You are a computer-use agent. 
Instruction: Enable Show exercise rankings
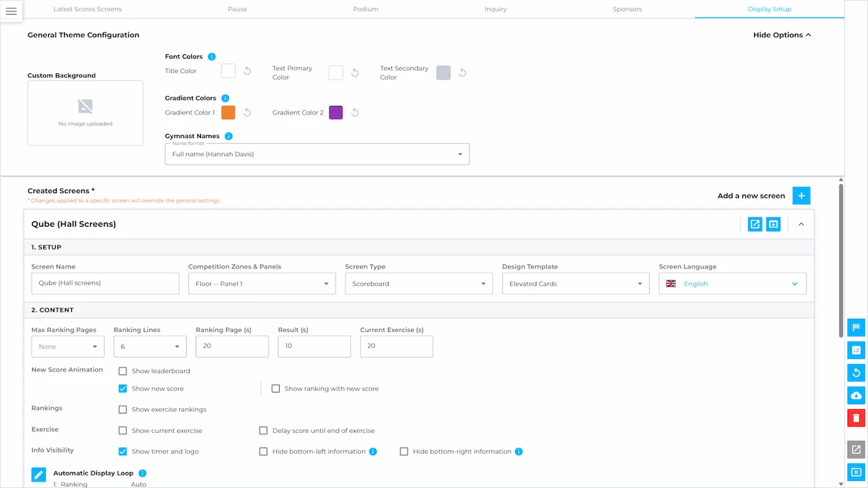point(123,409)
